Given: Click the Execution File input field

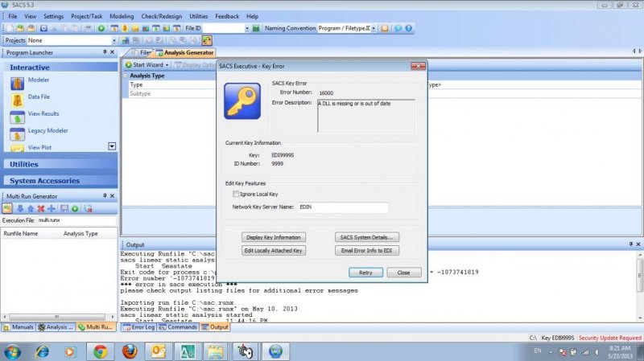Looking at the screenshot, I should pyautogui.click(x=76, y=220).
